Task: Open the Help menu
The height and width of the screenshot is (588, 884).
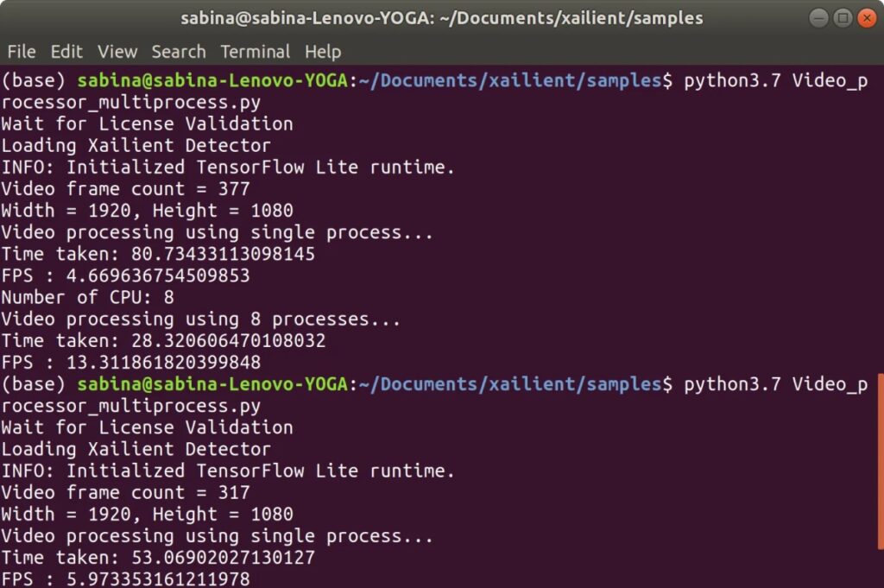Action: [323, 52]
